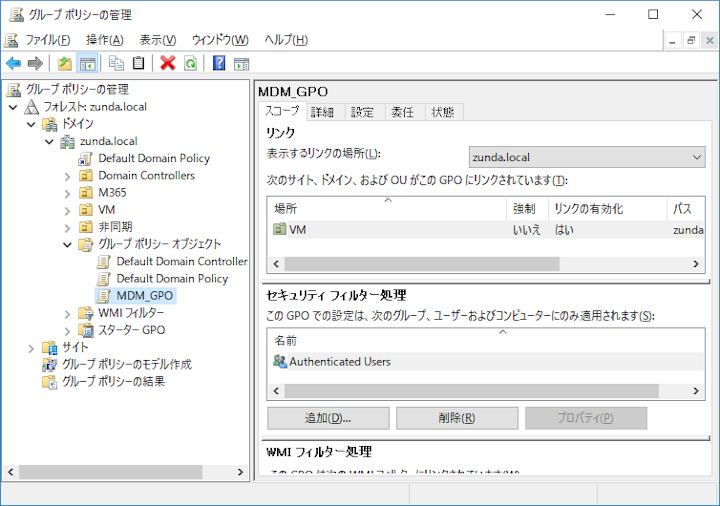This screenshot has width=720, height=506.
Task: Open the 操作(A) menu
Action: click(105, 40)
